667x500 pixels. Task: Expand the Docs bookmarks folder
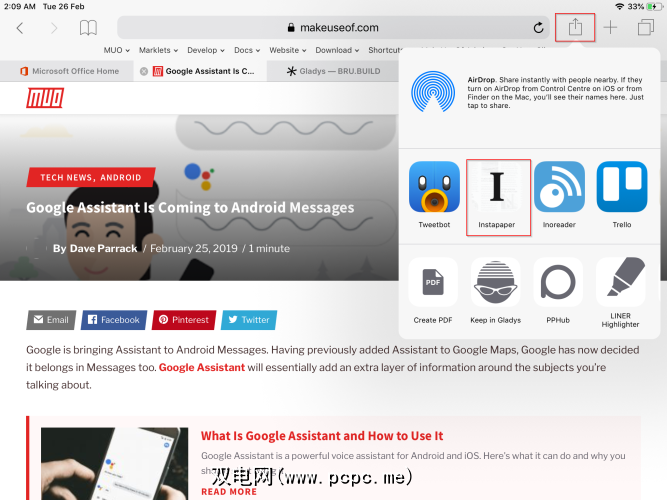[247, 50]
